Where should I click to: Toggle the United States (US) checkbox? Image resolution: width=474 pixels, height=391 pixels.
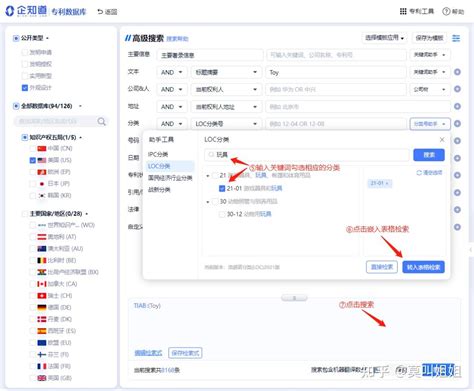(x=33, y=160)
